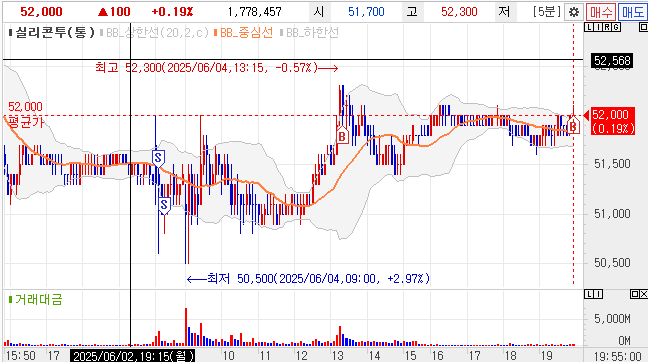Select the B buy marker near 13:00
The height and width of the screenshot is (362, 648).
[x=342, y=136]
